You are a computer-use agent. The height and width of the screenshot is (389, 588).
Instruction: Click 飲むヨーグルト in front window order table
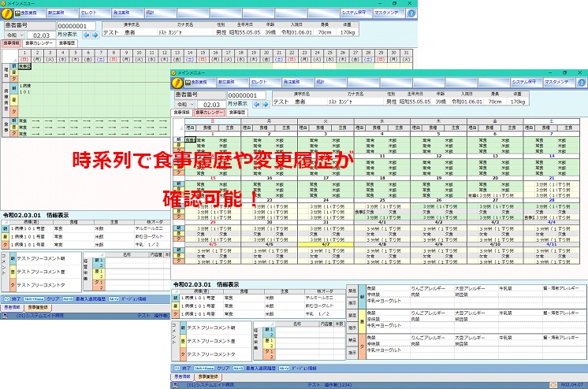[319, 306]
